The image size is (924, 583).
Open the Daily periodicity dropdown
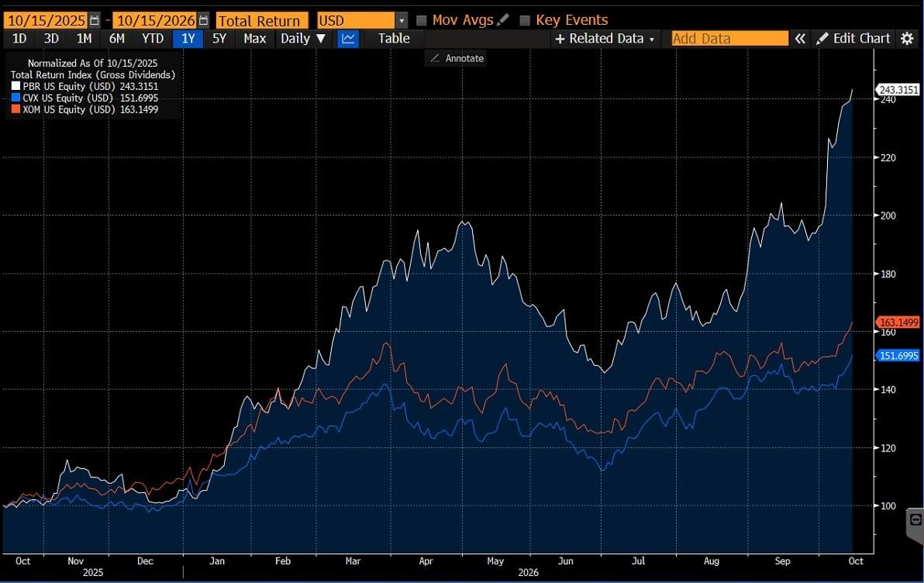point(303,39)
